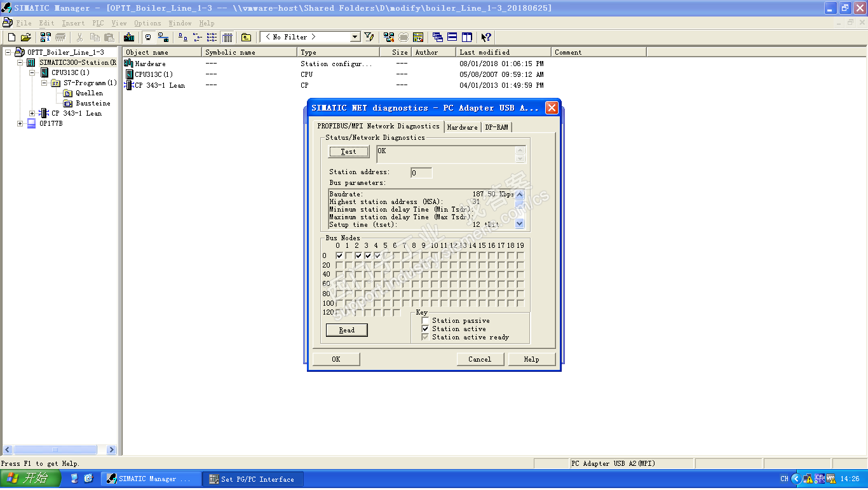Open the No Filter dropdown
This screenshot has height=490, width=868.
point(355,37)
